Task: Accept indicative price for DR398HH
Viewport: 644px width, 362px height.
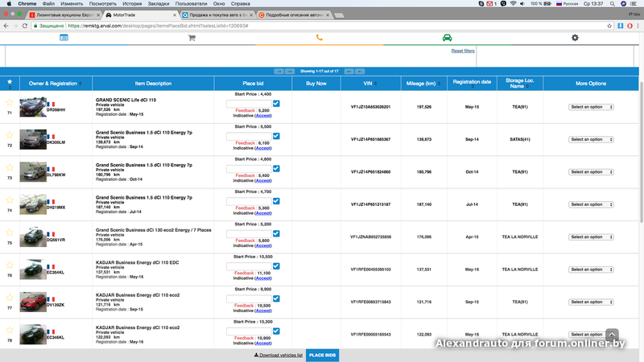Action: click(x=263, y=116)
